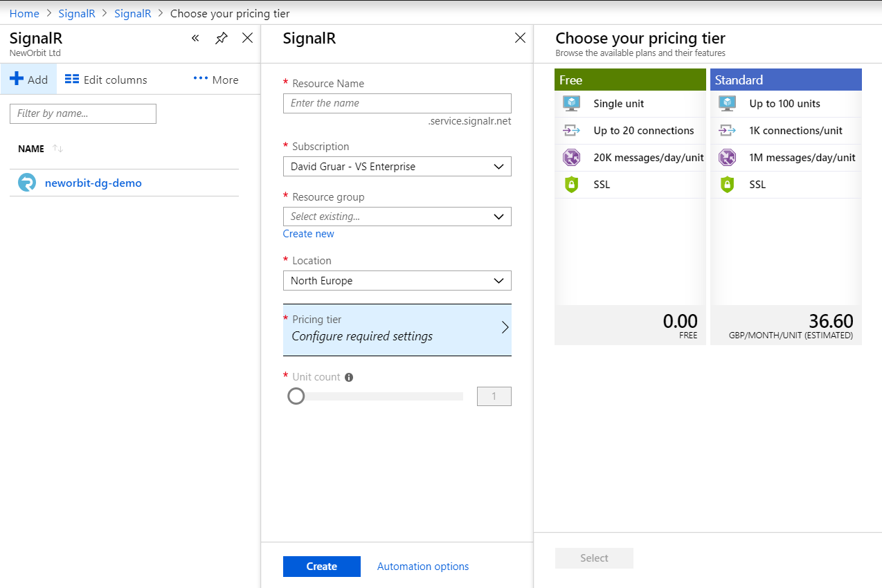Close the SignalR create blade
The height and width of the screenshot is (588, 882).
pos(520,38)
